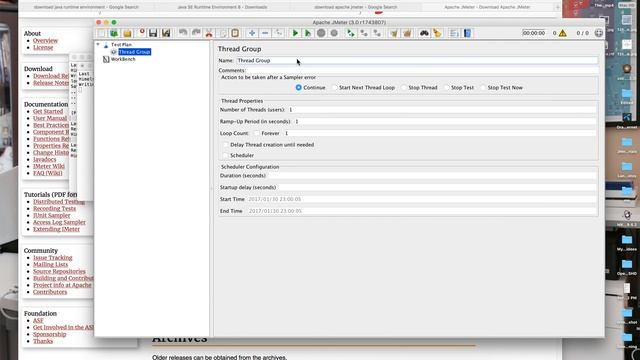Click the New test plan toolbar icon
The height and width of the screenshot is (360, 640).
pyautogui.click(x=101, y=33)
